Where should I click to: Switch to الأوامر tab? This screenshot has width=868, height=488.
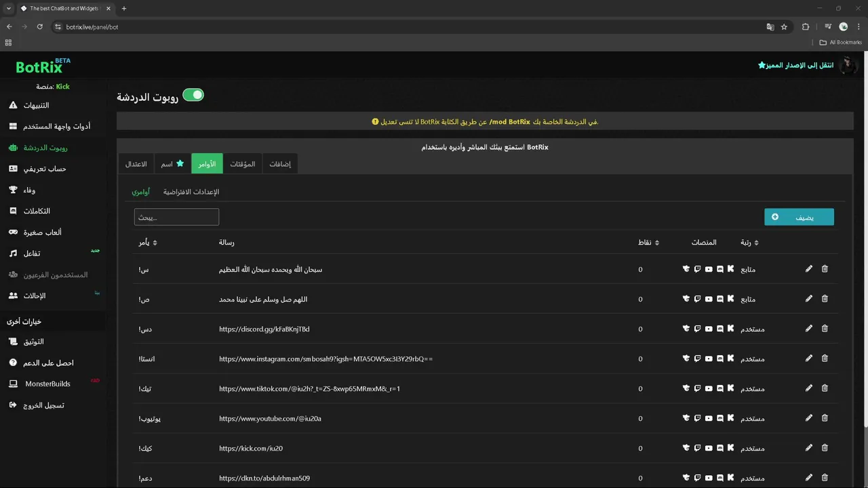click(x=207, y=164)
